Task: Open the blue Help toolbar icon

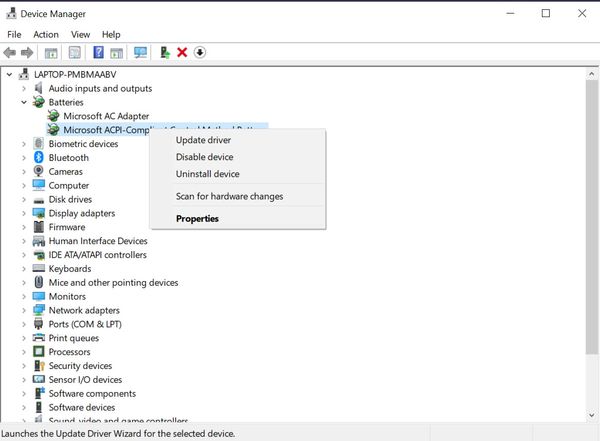Action: pos(98,52)
